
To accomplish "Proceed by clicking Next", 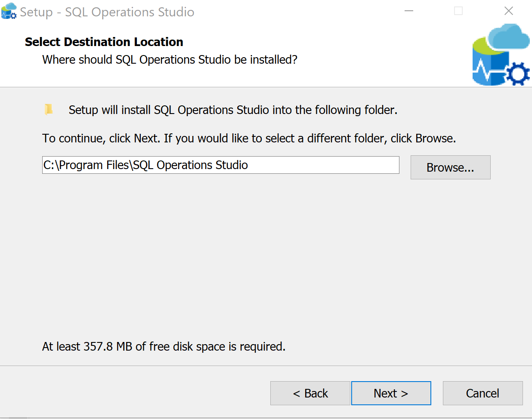I will pos(391,393).
